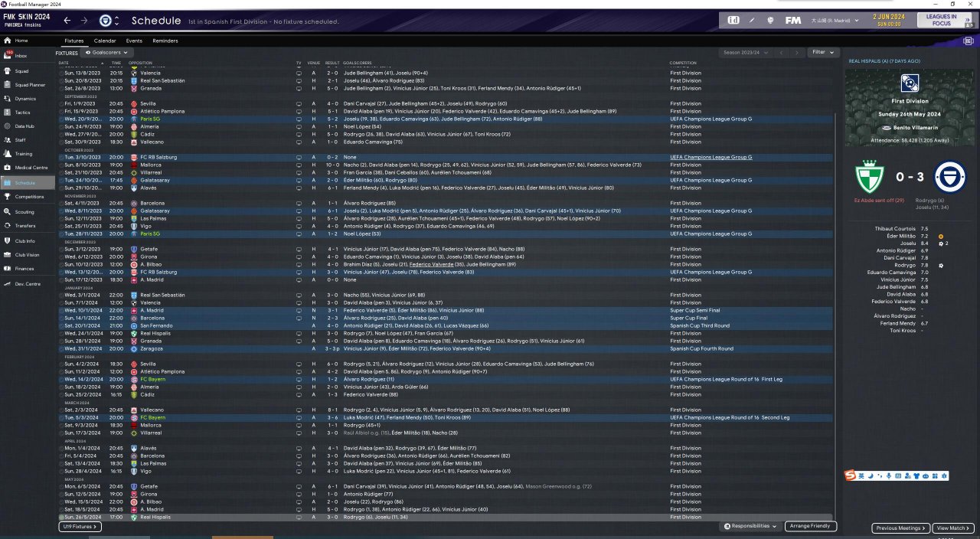Open the FM menu logo

(x=793, y=20)
